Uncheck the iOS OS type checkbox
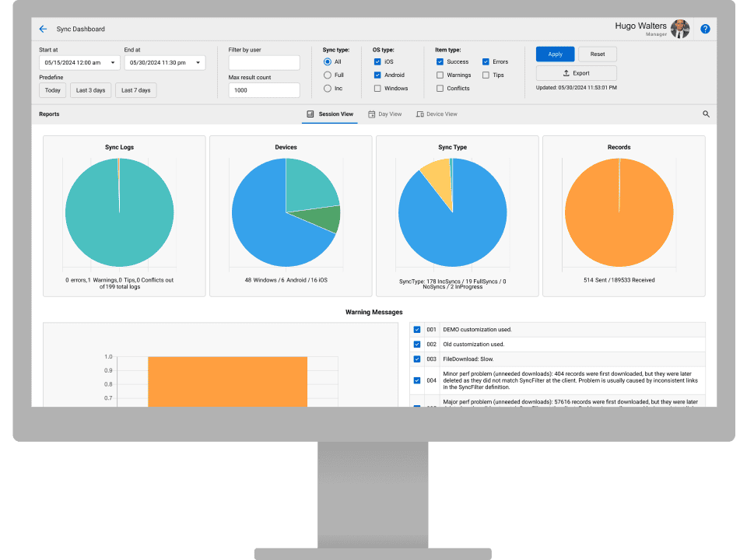Viewport: 747px width, 560px height. click(377, 62)
